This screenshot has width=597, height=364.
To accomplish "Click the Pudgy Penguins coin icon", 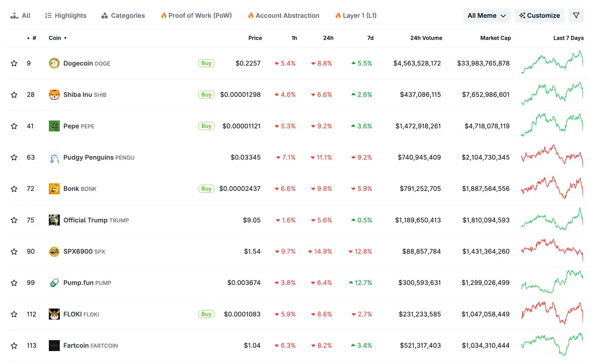I will point(54,157).
